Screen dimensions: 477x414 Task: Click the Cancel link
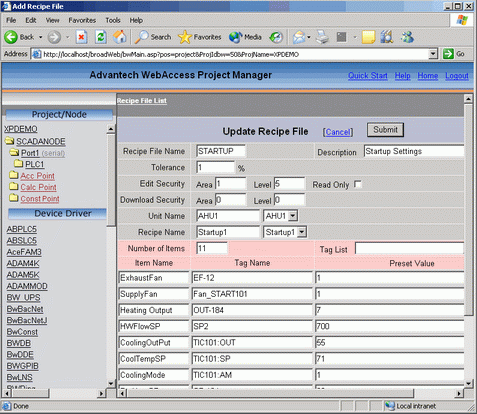338,132
